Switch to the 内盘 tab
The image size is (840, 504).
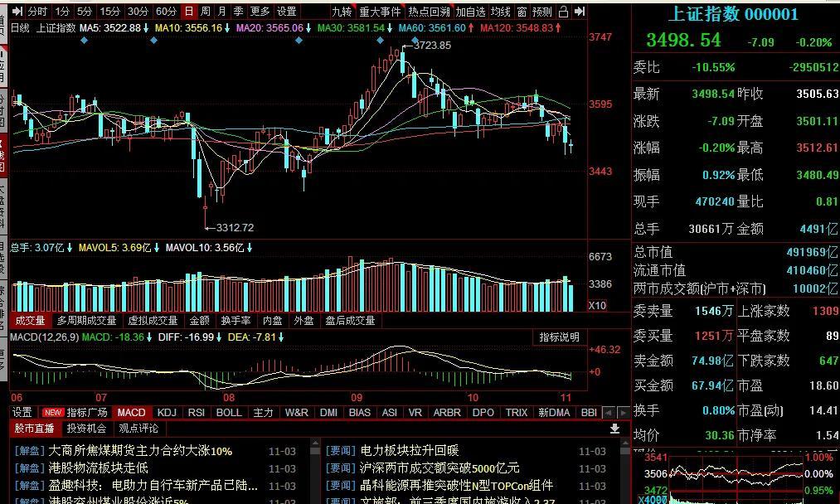(272, 321)
